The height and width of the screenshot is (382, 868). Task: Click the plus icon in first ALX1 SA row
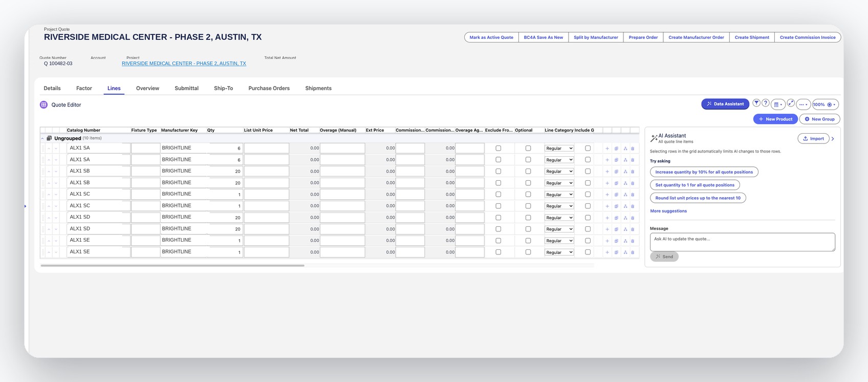[x=607, y=148]
